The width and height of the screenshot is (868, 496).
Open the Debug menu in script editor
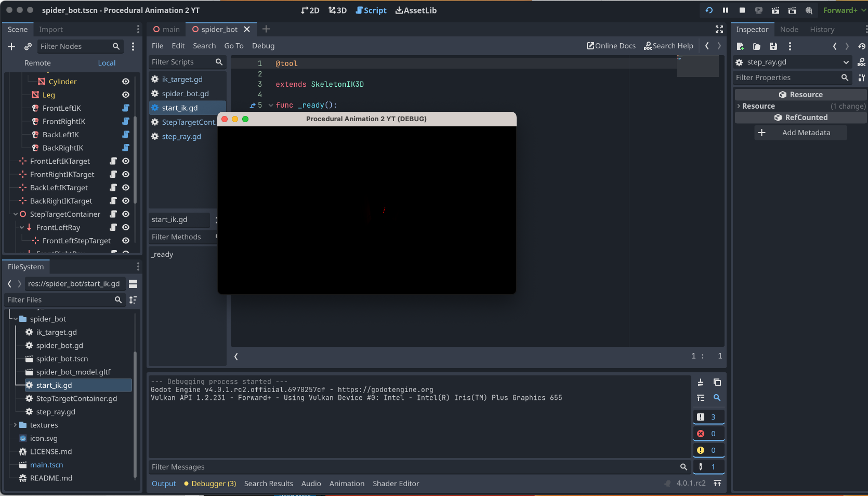tap(263, 46)
